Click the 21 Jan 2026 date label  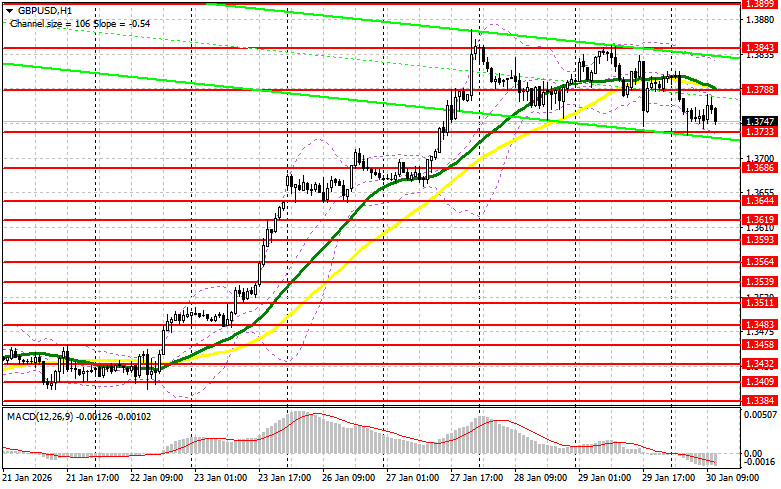26,481
